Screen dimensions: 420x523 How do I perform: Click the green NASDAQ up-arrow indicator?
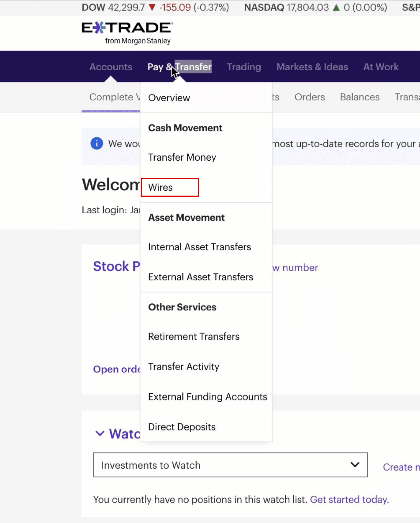pyautogui.click(x=336, y=8)
